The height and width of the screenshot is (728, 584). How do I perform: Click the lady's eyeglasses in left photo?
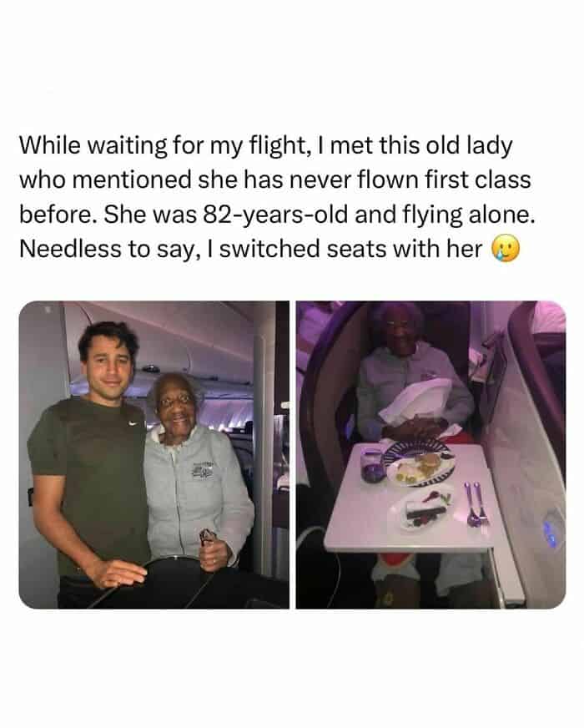pos(175,402)
